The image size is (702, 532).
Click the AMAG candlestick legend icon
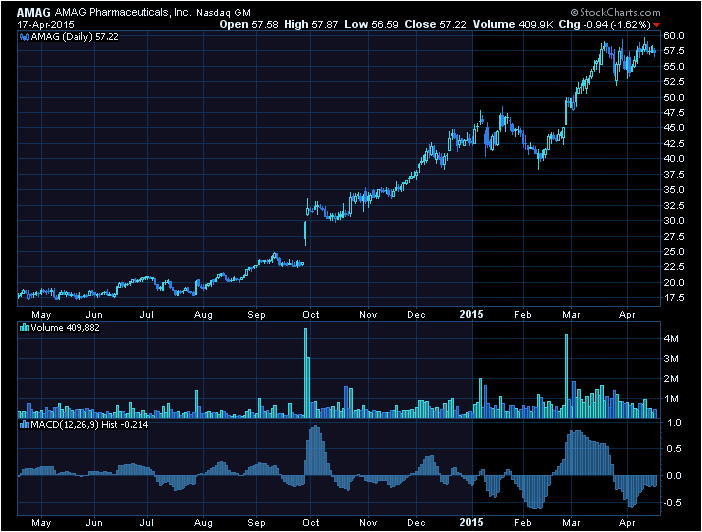click(x=24, y=37)
